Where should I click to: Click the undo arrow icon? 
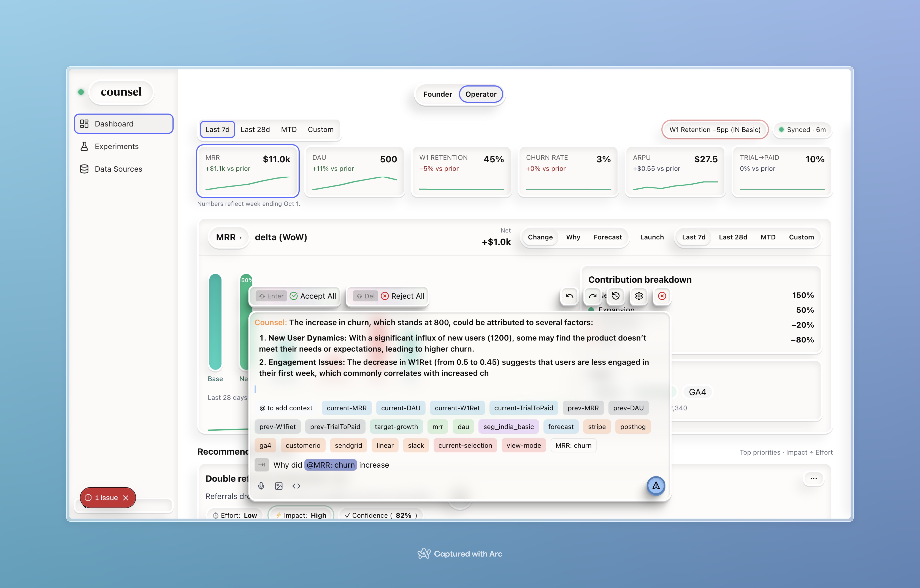569,296
